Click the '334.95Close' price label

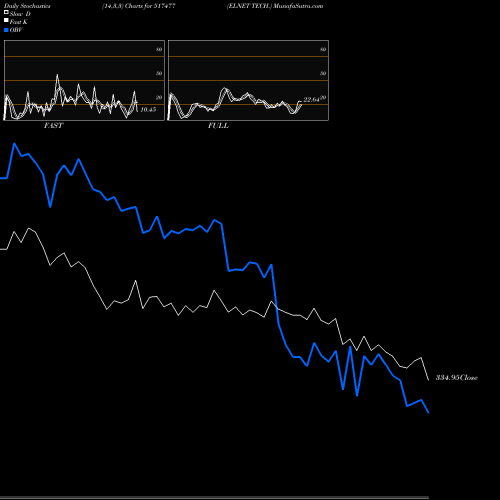click(x=457, y=377)
